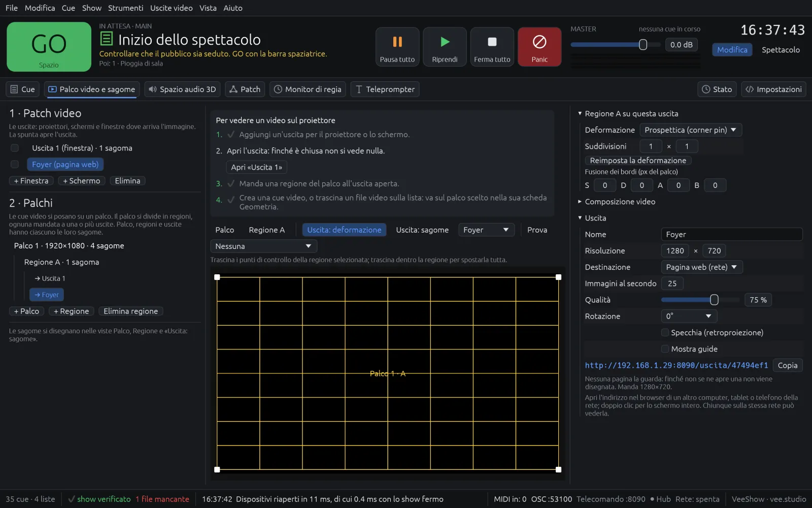Screen dimensions: 812x508
Task: Hit the red Panic button
Action: tap(539, 47)
